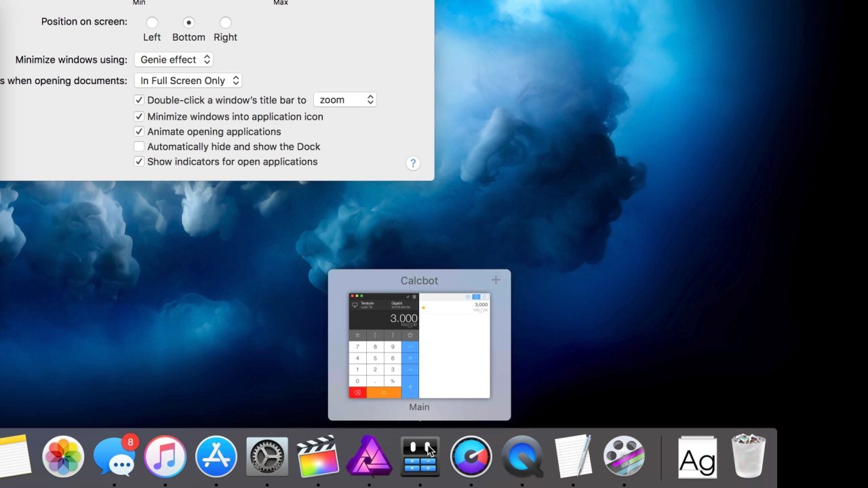The height and width of the screenshot is (488, 868).
Task: Uncheck Animate opening applications
Action: (x=139, y=131)
